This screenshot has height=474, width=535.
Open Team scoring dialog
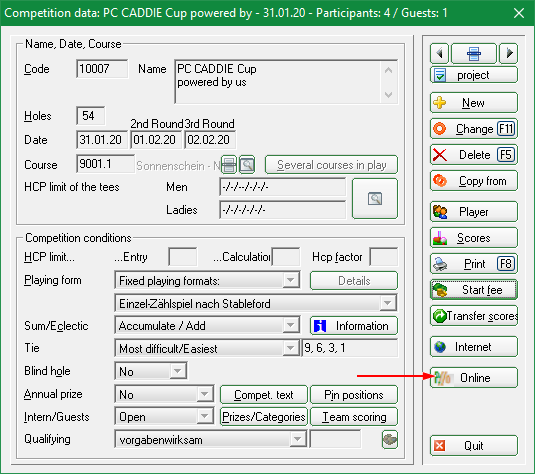click(x=354, y=417)
